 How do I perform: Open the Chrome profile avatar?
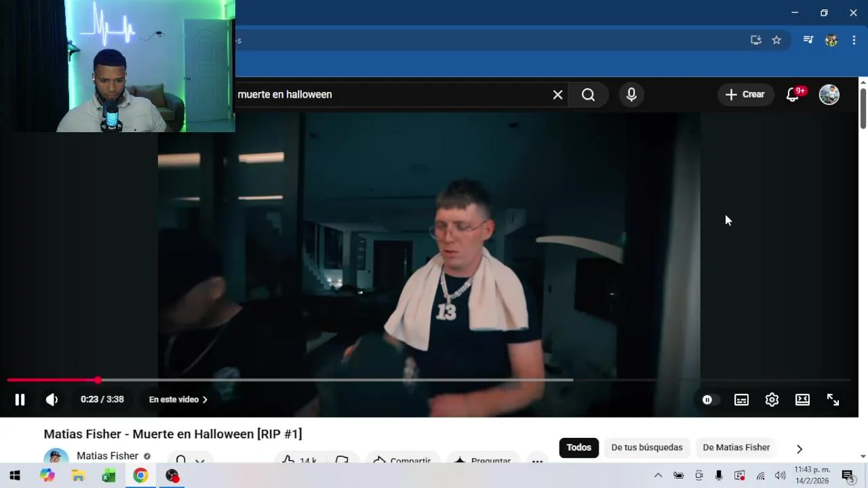(x=831, y=40)
